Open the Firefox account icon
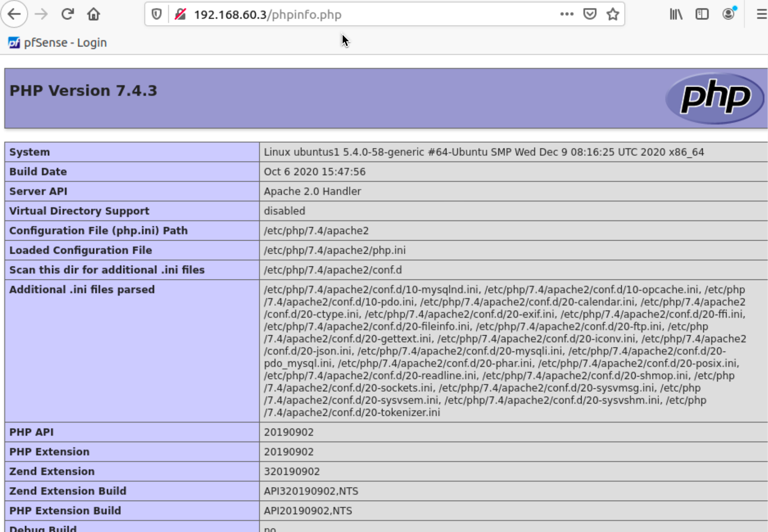 pyautogui.click(x=729, y=14)
